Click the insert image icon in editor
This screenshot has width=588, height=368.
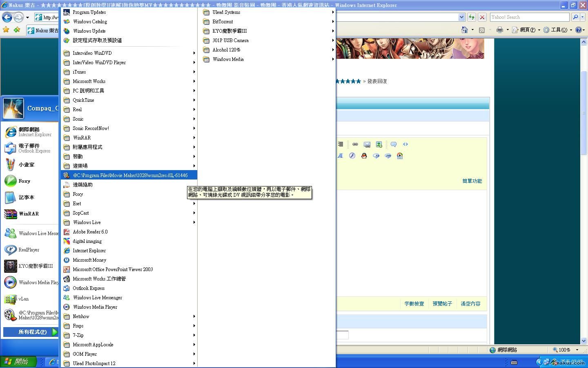tap(367, 144)
